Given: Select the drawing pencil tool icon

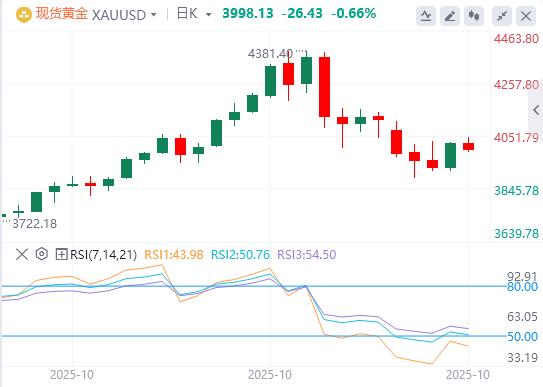Looking at the screenshot, I should [x=450, y=16].
